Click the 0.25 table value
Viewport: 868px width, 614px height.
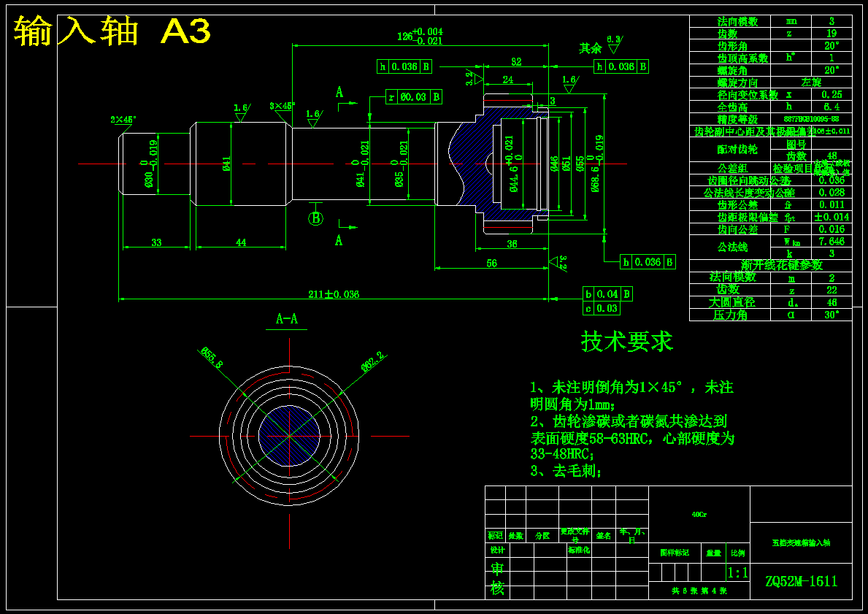[x=831, y=95]
